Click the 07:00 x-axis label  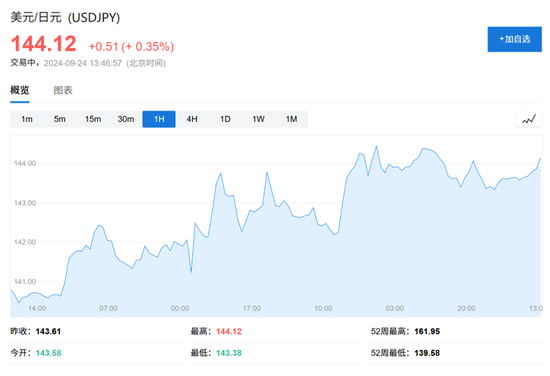(108, 308)
